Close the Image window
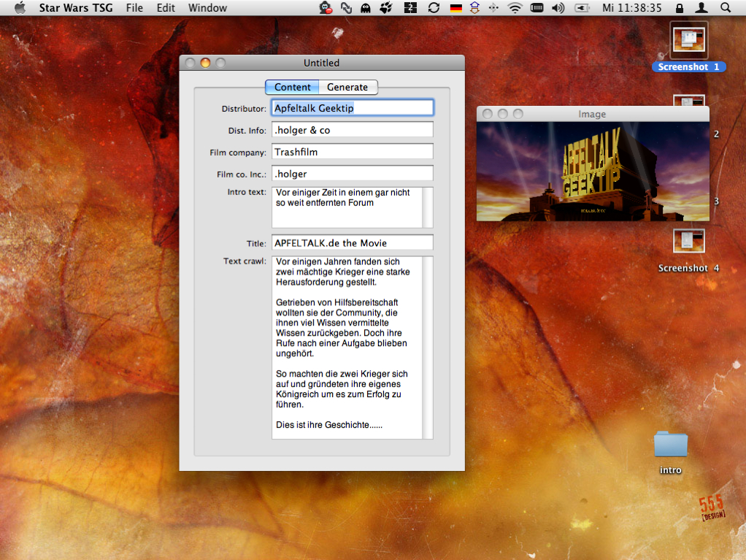Viewport: 746px width, 560px height. point(487,114)
